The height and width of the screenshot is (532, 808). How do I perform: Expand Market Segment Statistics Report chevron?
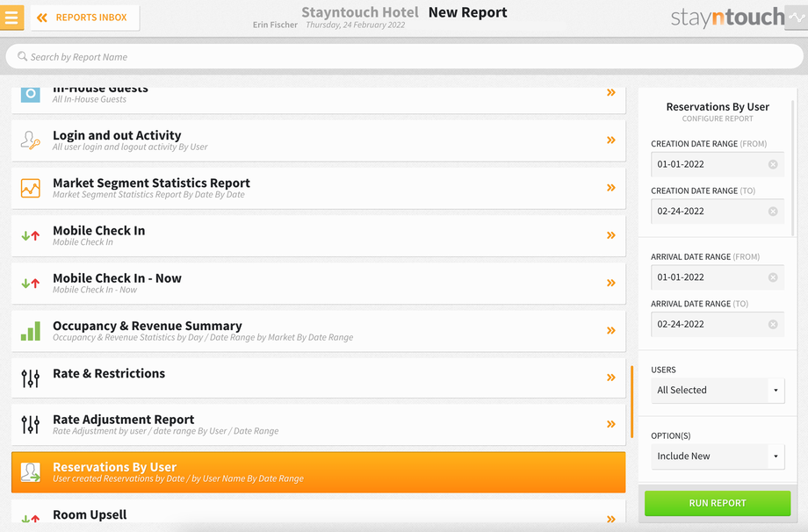click(611, 188)
